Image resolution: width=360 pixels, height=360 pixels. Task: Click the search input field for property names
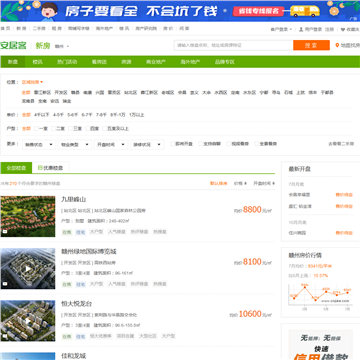click(234, 45)
